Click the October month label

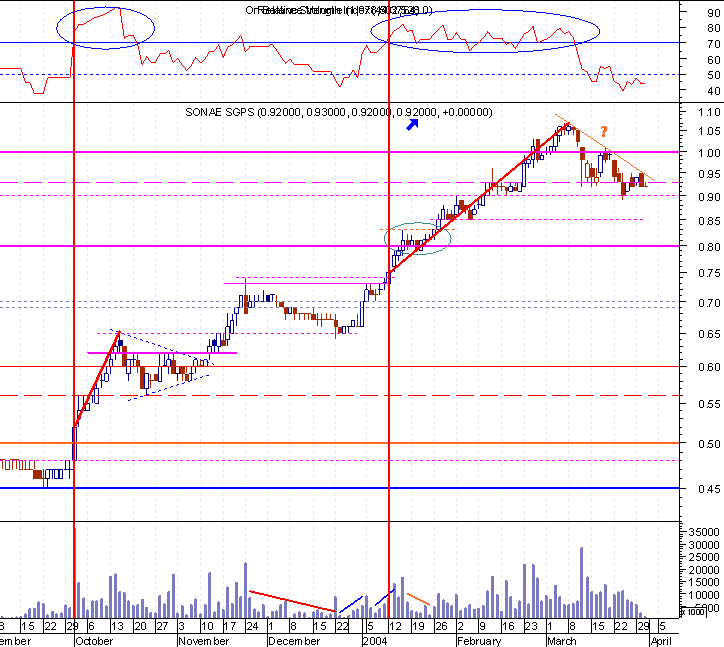click(94, 641)
